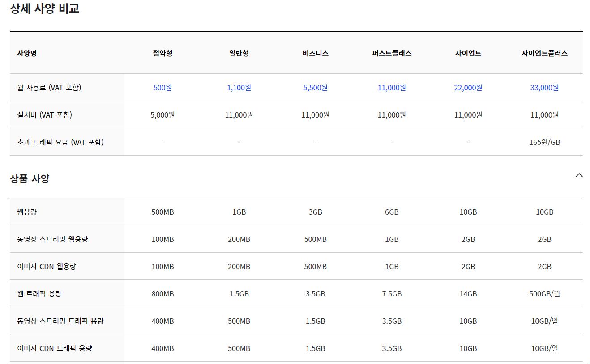This screenshot has width=590, height=364.
Task: Select the 1GB 웹용량 value for 일반형
Action: 239,212
